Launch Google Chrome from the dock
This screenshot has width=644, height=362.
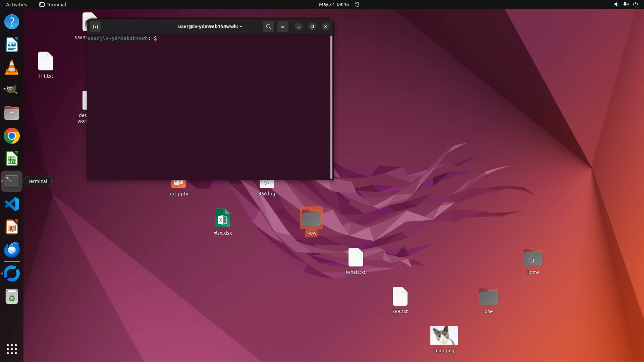12,136
